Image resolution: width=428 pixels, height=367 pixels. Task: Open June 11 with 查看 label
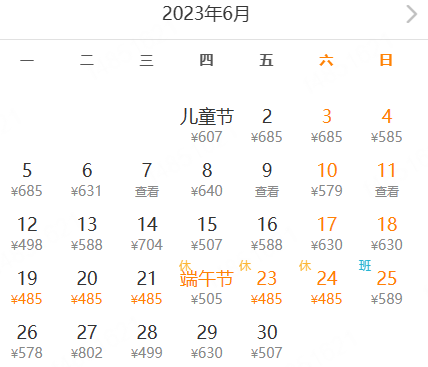[387, 180]
